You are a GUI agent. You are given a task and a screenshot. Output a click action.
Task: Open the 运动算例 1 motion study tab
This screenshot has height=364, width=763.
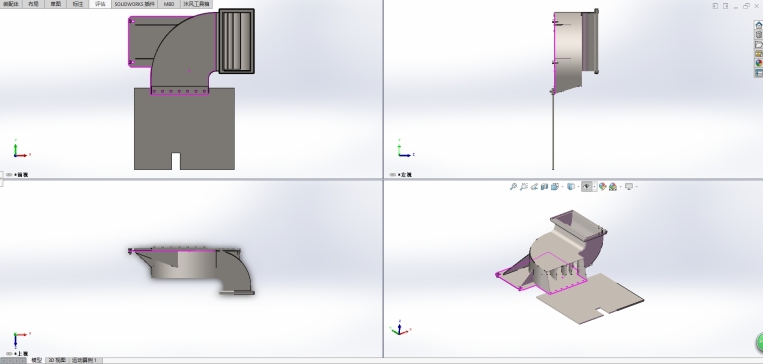tap(85, 360)
